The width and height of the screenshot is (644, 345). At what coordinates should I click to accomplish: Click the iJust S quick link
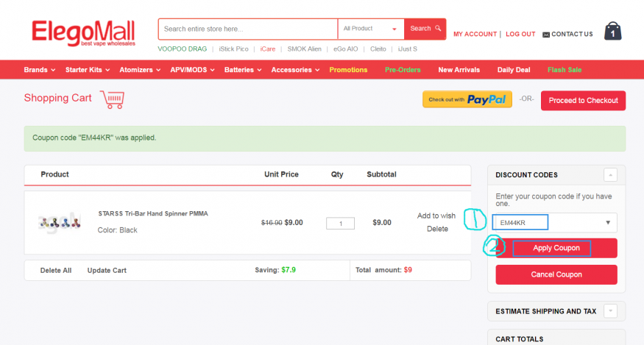pyautogui.click(x=408, y=49)
